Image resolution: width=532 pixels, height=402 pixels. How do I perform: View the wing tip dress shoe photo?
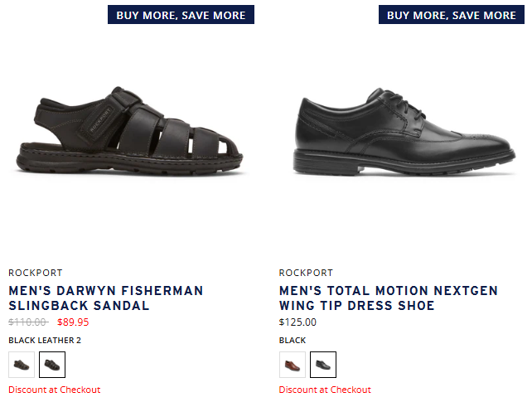(404, 137)
